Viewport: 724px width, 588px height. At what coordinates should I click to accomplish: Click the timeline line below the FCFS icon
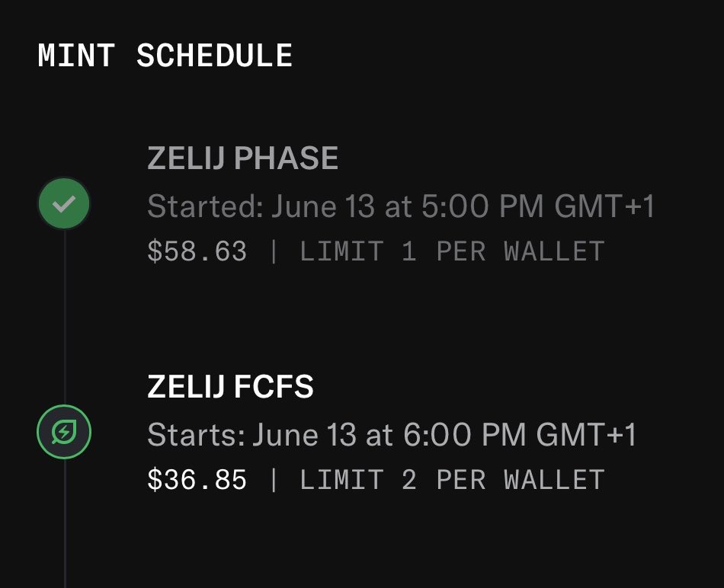tap(65, 523)
